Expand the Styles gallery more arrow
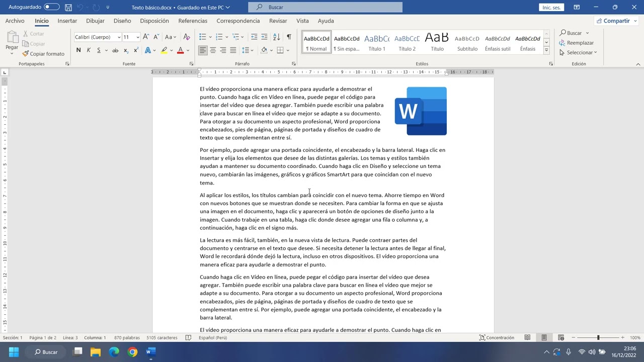The height and width of the screenshot is (362, 644). tap(546, 50)
